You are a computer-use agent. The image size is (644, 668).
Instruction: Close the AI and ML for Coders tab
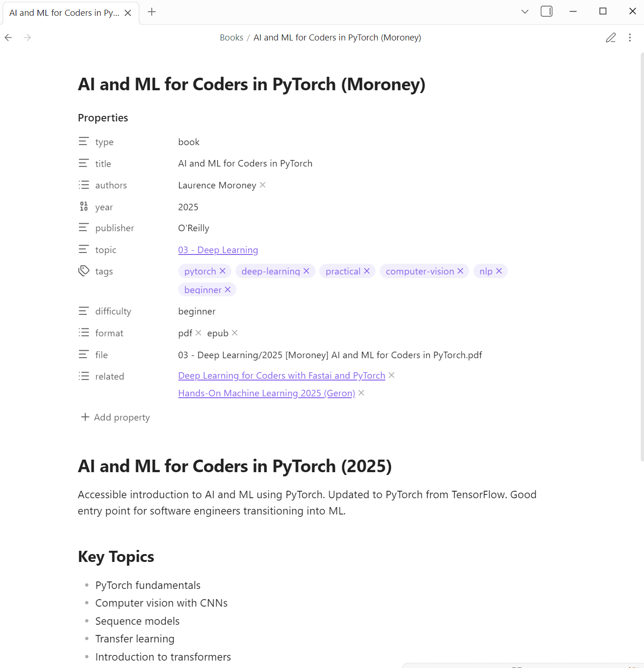point(128,13)
